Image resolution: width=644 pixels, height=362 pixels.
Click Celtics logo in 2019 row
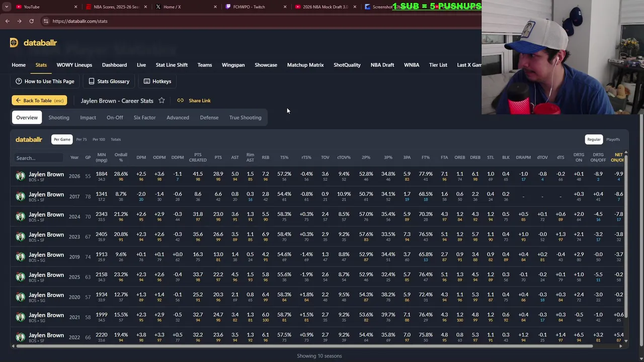pos(20,256)
